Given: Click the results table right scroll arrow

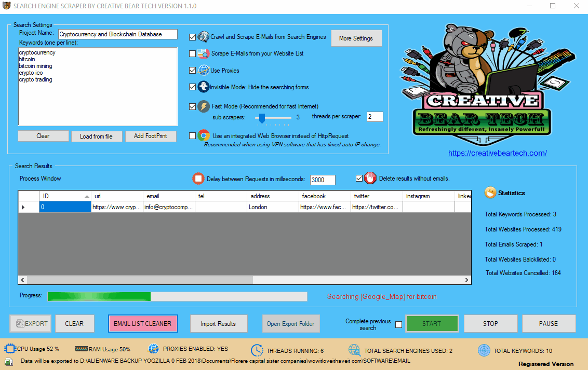Looking at the screenshot, I should pos(467,280).
